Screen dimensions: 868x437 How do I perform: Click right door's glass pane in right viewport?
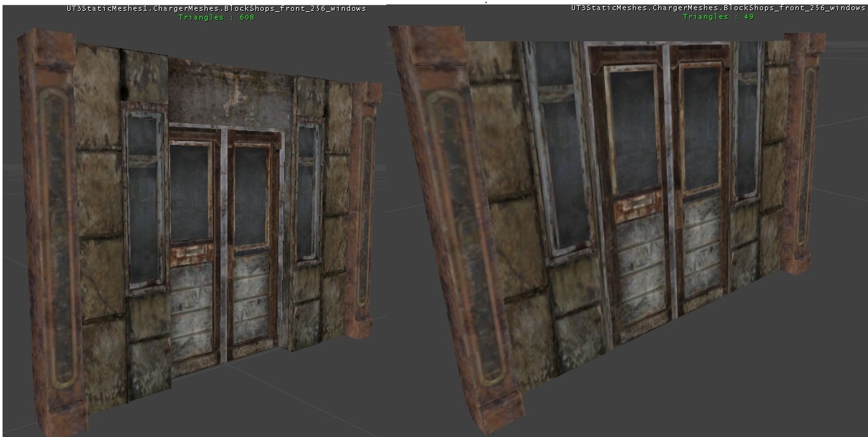[x=701, y=127]
